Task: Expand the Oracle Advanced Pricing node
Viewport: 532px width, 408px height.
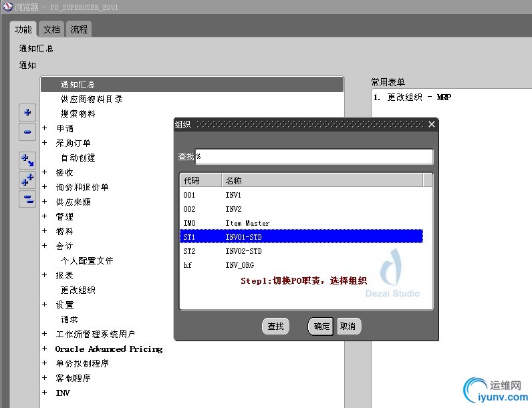Action: [45, 349]
